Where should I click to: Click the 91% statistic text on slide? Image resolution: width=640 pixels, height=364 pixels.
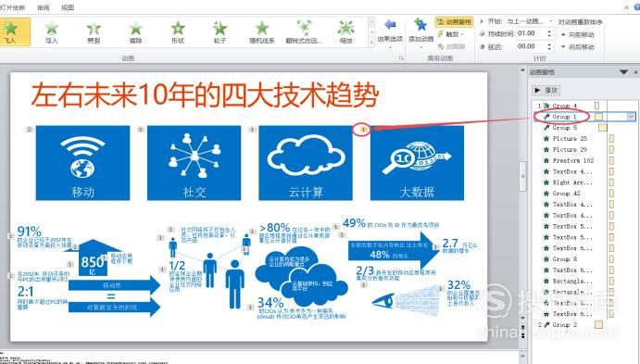click(x=30, y=232)
